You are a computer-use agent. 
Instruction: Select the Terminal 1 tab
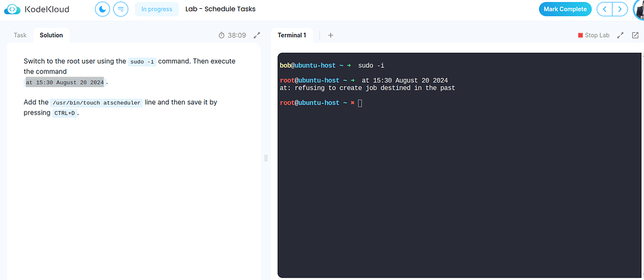click(292, 35)
